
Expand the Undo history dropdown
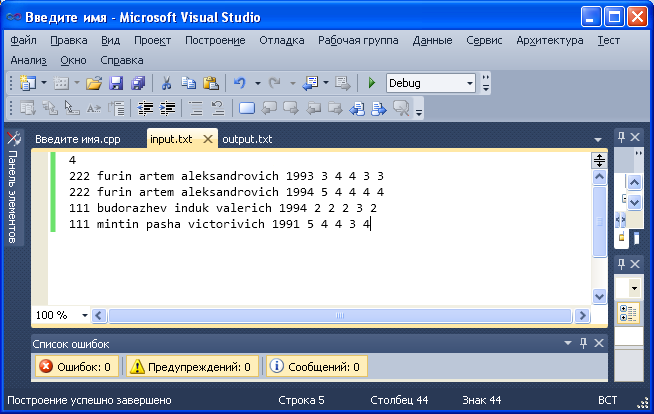258,83
